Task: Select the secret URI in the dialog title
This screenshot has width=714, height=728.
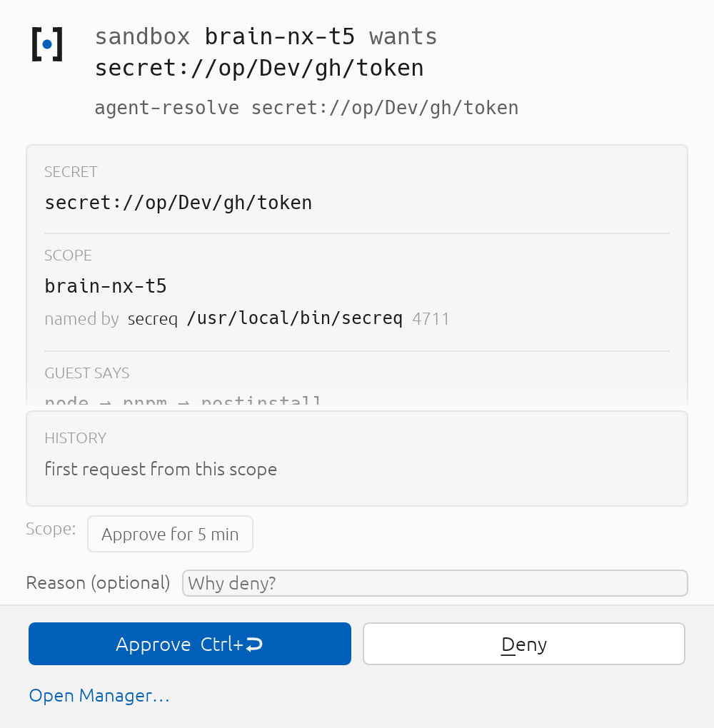Action: 259,68
